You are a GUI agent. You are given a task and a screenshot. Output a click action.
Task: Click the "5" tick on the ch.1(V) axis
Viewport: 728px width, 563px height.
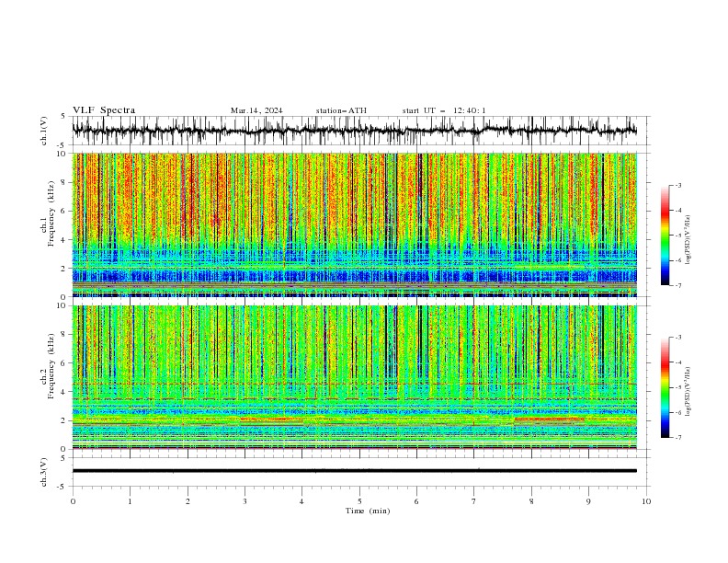(65, 117)
